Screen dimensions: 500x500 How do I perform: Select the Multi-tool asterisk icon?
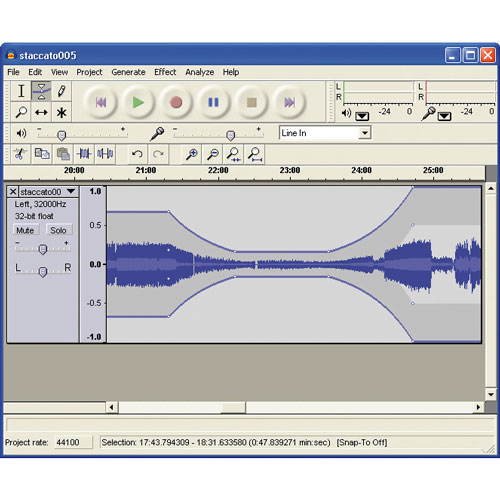tap(61, 112)
